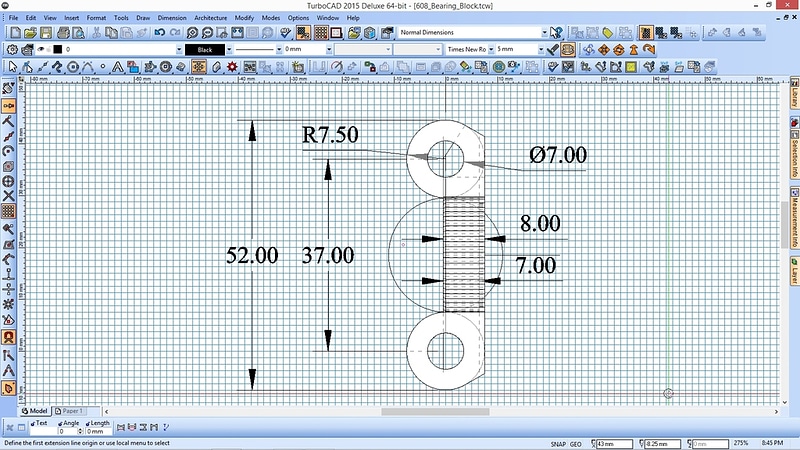The width and height of the screenshot is (800, 450).
Task: Toggle the Length lock in inspector bar
Action: (88, 423)
